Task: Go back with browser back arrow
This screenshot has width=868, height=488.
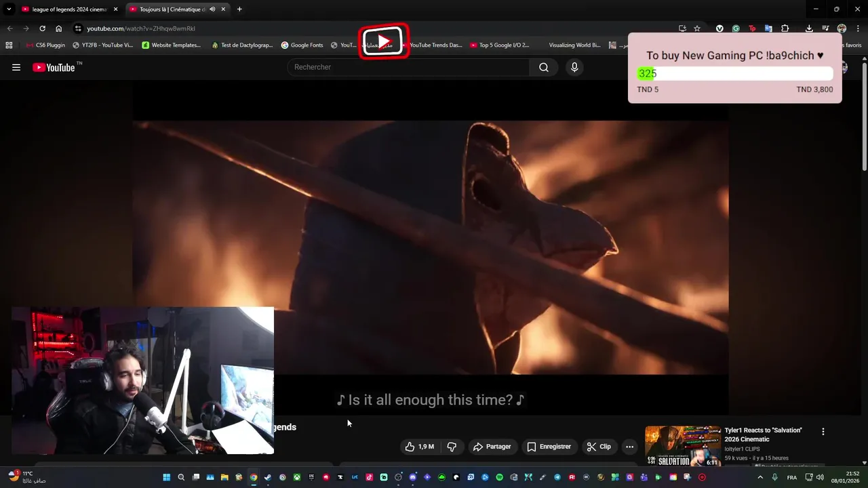Action: pos(9,28)
